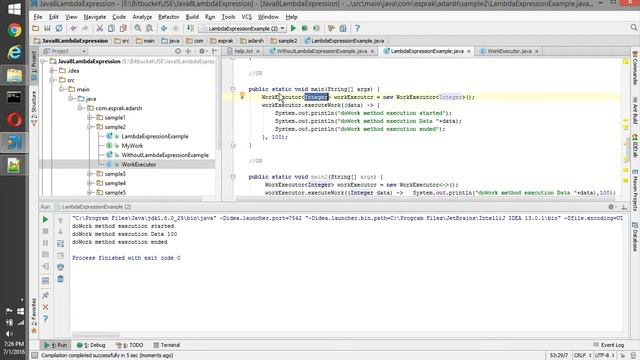
Task: Collapse the src folder node
Action: [x=52, y=80]
